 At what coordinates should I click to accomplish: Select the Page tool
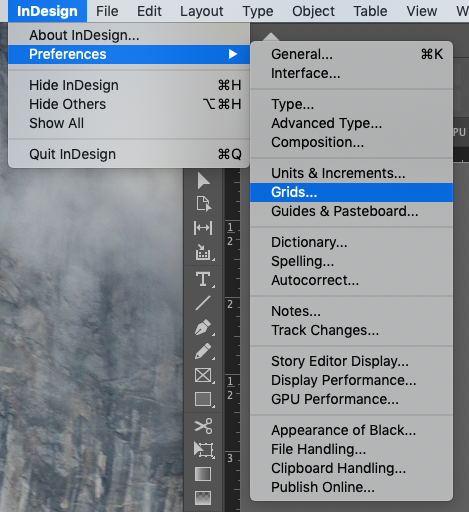click(x=203, y=204)
